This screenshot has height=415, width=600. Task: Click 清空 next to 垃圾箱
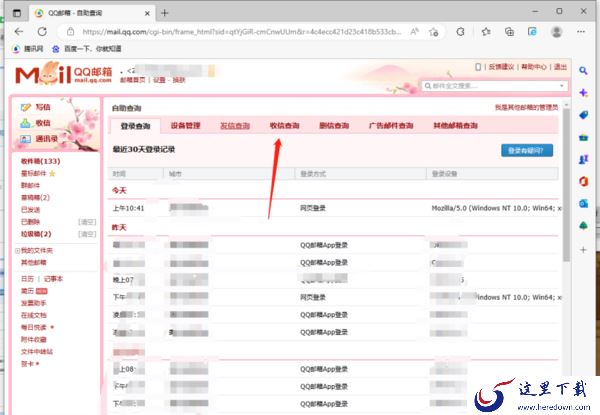pos(87,234)
